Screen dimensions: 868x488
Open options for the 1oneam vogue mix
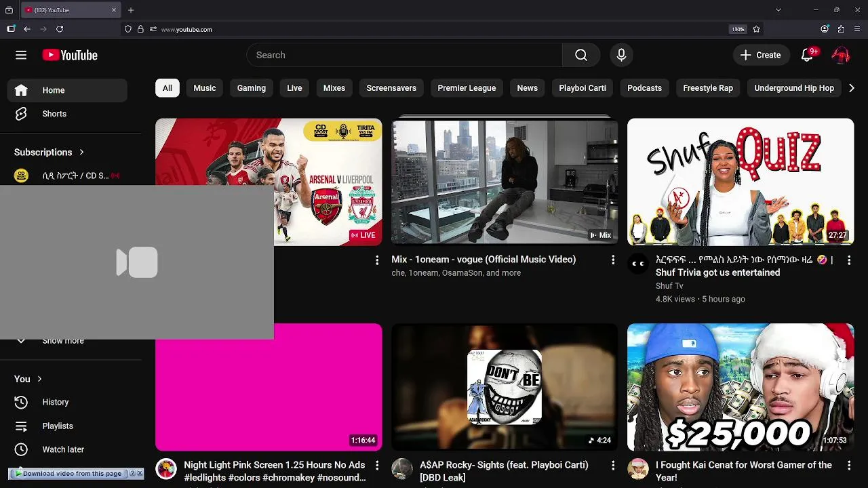[x=613, y=260]
